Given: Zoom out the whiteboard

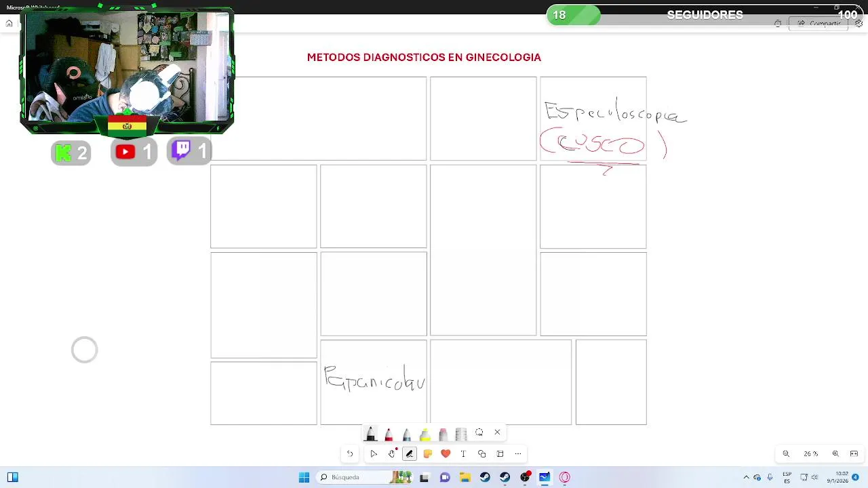Looking at the screenshot, I should [786, 454].
